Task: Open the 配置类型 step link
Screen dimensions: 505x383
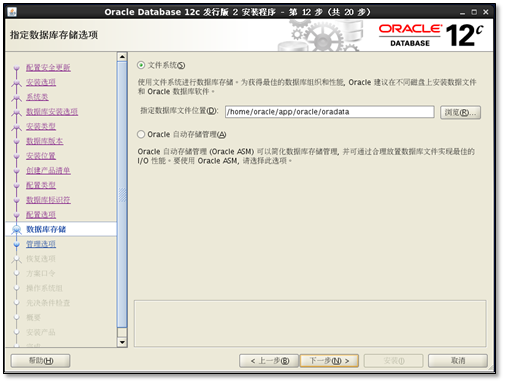Action: pos(41,185)
